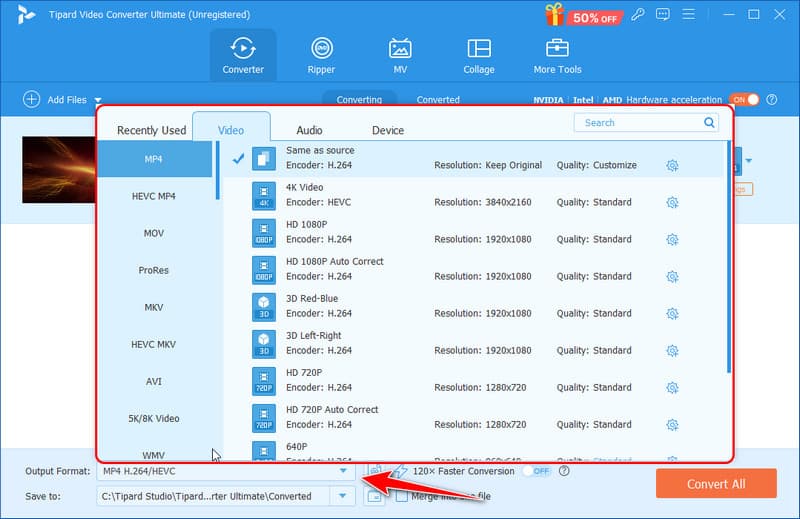Open format dropdown arrow beside video item

(748, 161)
